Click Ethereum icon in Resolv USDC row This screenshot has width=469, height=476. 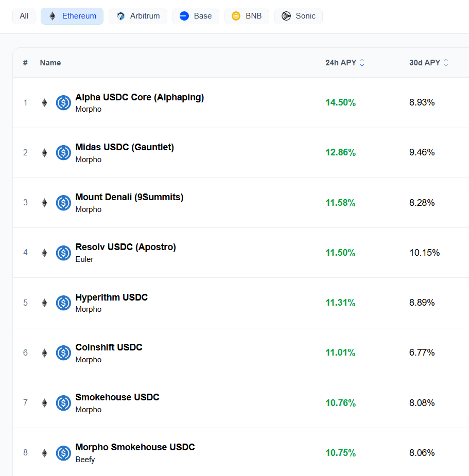[44, 253]
